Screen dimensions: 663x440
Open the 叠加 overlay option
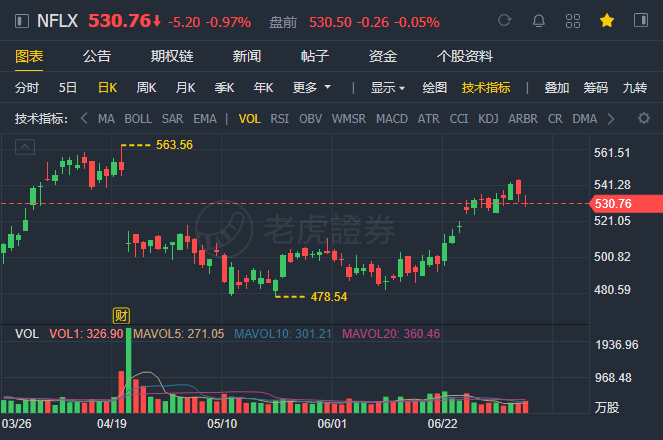556,88
